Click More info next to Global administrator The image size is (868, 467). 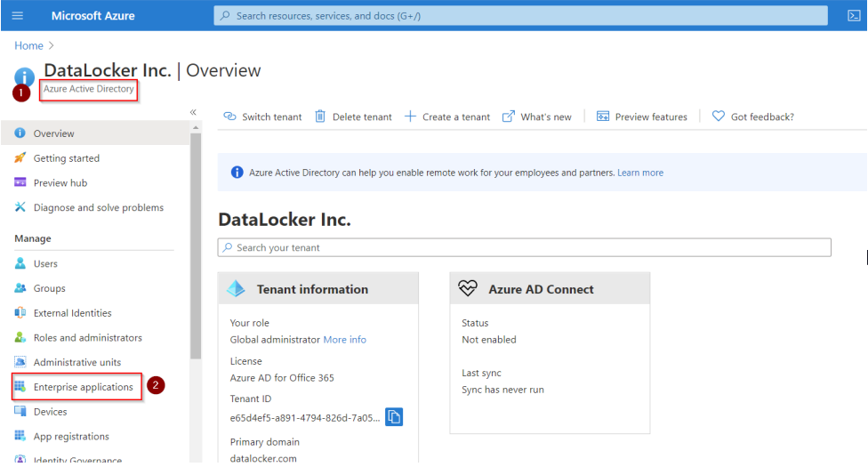pos(344,339)
